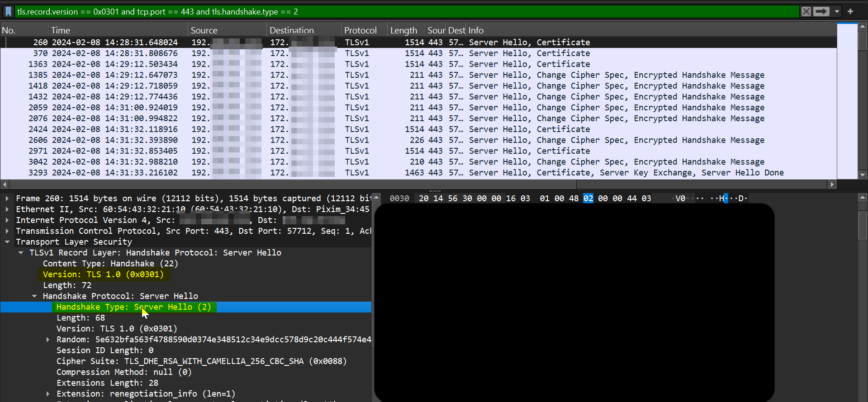Expand the renegotiation_info extension node
The width and height of the screenshot is (868, 402).
click(48, 393)
